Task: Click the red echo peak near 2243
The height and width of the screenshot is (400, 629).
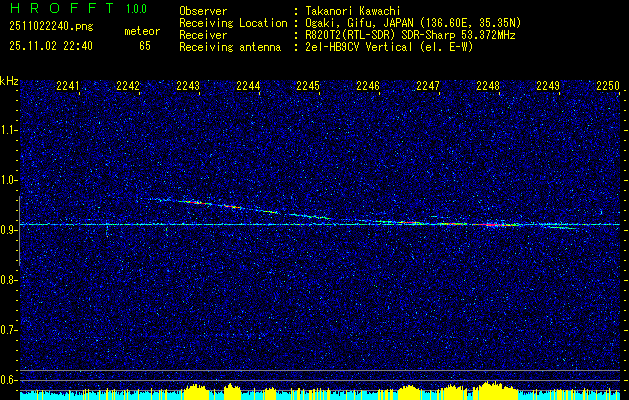Action: [x=197, y=203]
